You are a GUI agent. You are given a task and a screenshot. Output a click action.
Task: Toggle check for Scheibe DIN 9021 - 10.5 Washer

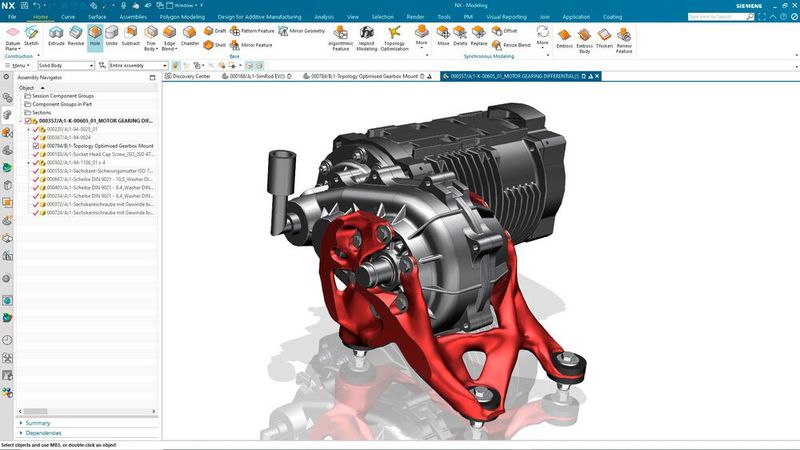pyautogui.click(x=36, y=179)
